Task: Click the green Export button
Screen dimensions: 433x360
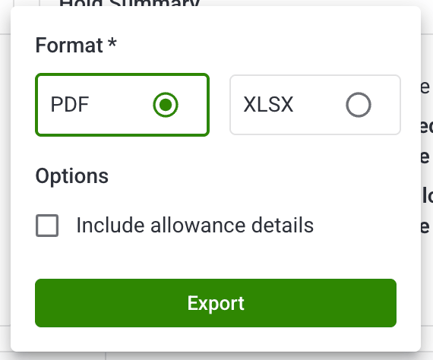Action: coord(216,303)
